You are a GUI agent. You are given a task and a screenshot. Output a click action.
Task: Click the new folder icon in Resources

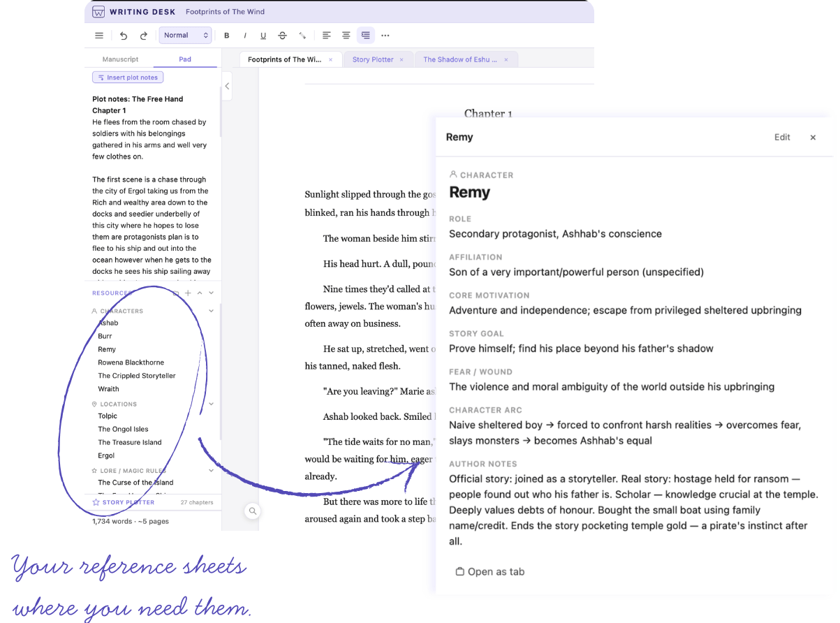176,293
